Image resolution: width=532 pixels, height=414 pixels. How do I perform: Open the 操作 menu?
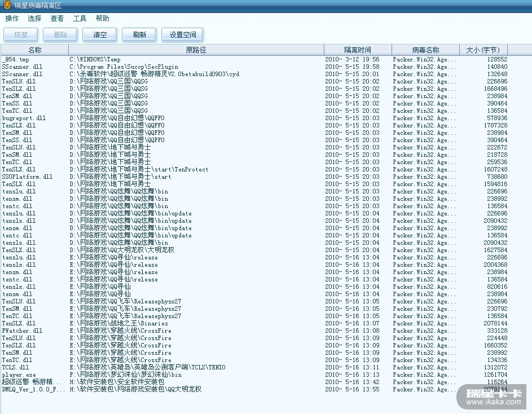[12, 18]
